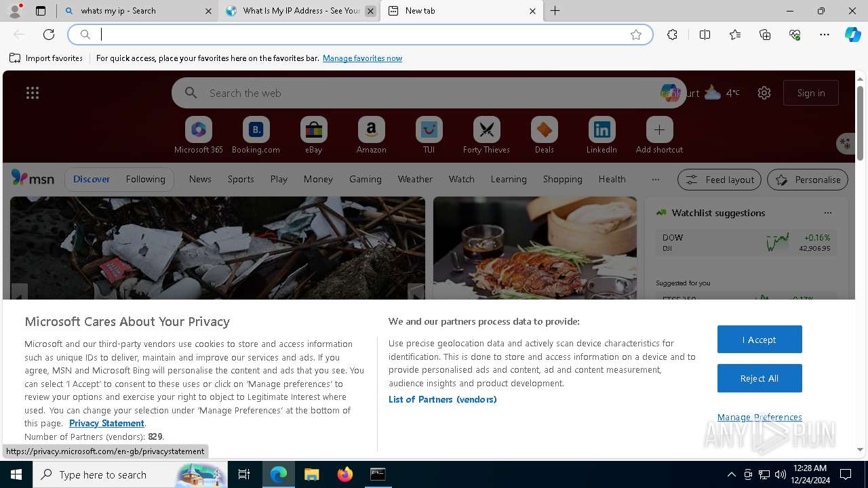Click the browser refresh button

click(x=49, y=35)
